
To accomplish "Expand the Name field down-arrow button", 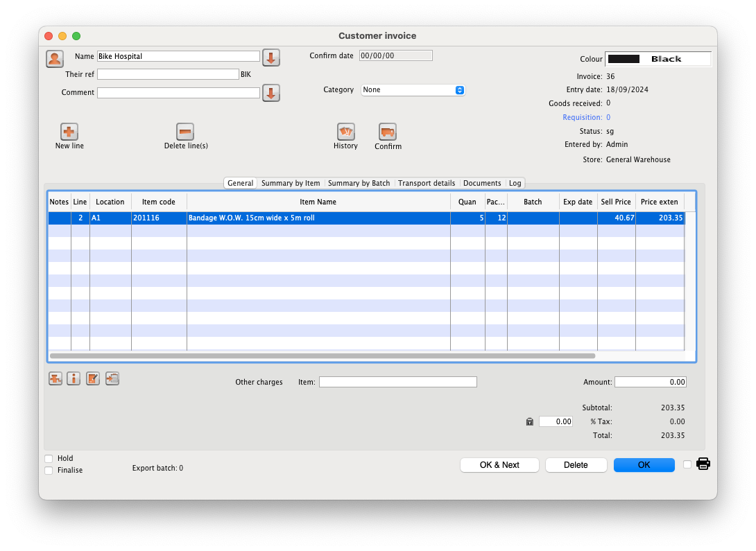I will point(270,58).
